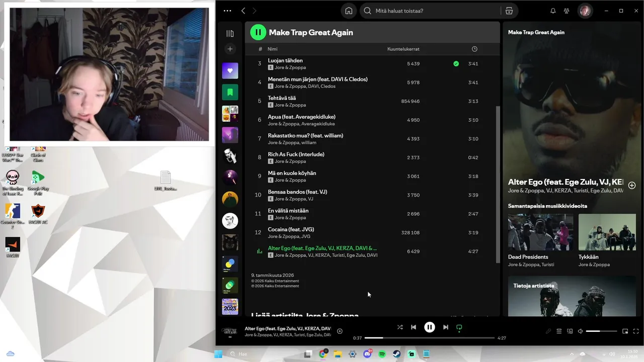Seek within the song progress bar
Viewport: 644px width, 362px height.
429,338
